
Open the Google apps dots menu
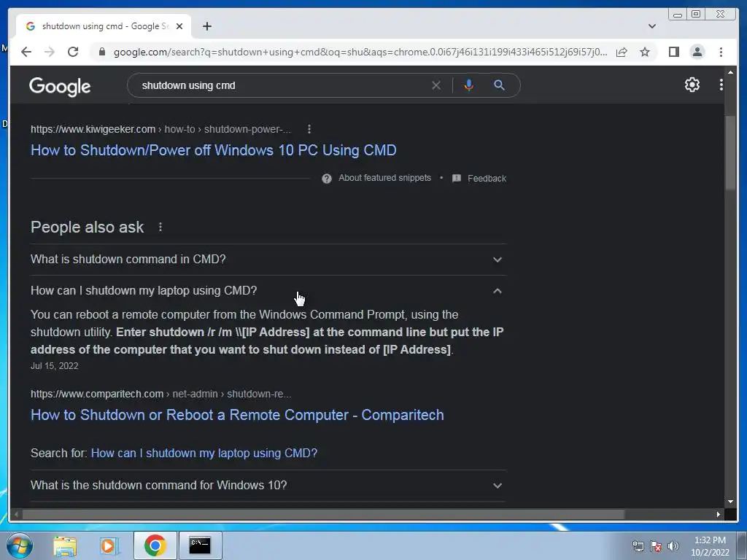(721, 85)
